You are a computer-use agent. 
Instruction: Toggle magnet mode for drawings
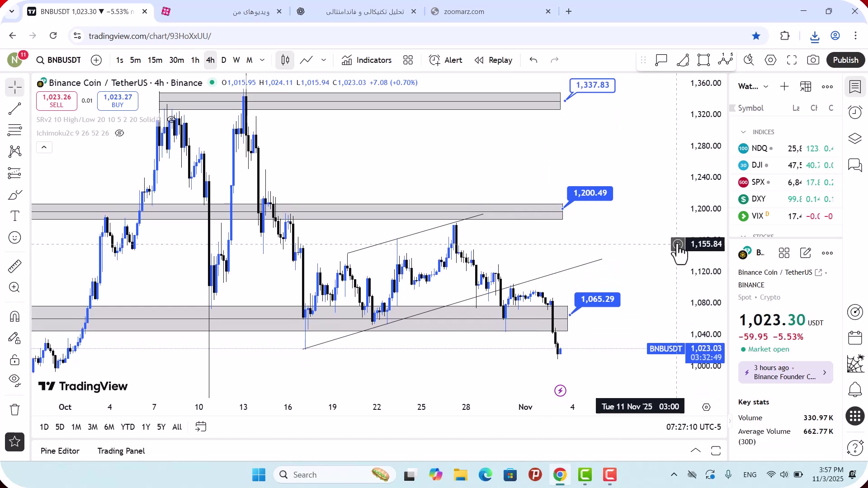(14, 316)
